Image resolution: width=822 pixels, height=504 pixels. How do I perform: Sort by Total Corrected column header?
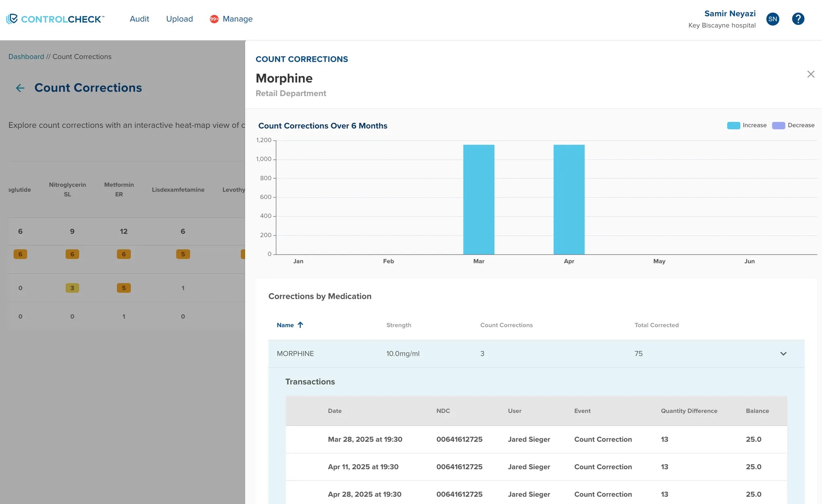[656, 325]
